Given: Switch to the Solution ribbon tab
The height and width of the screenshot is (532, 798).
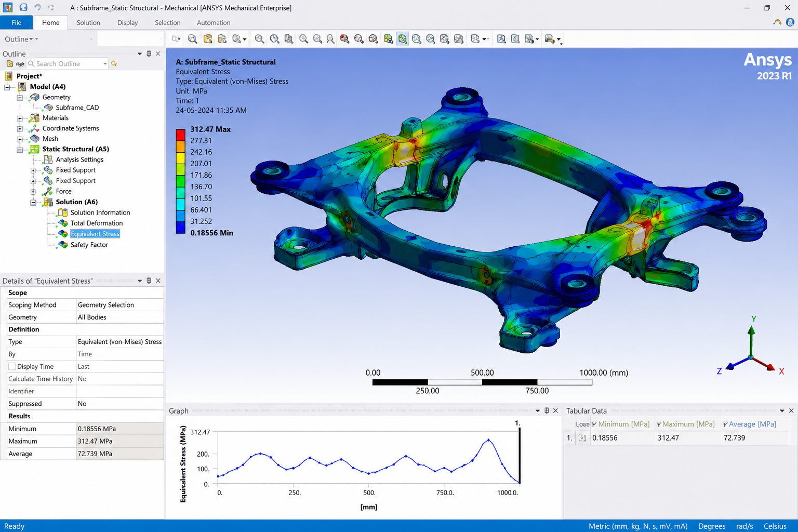Looking at the screenshot, I should (x=88, y=22).
